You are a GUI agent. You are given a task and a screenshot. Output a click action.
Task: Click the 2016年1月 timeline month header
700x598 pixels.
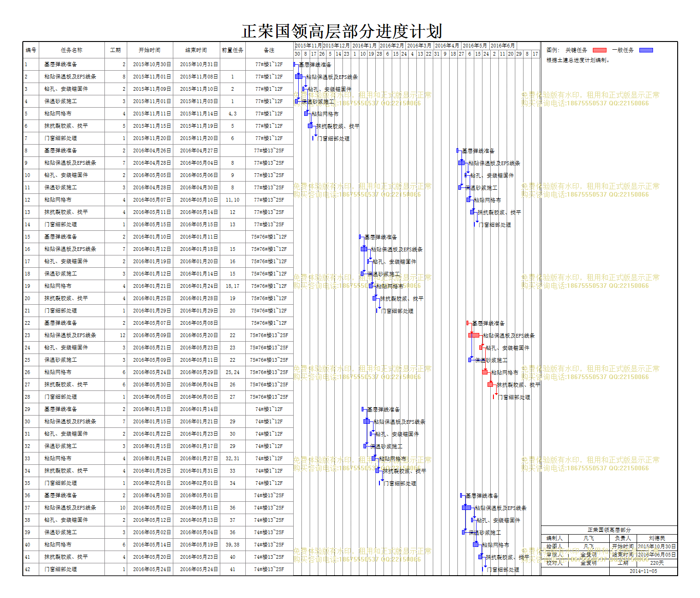tap(364, 46)
